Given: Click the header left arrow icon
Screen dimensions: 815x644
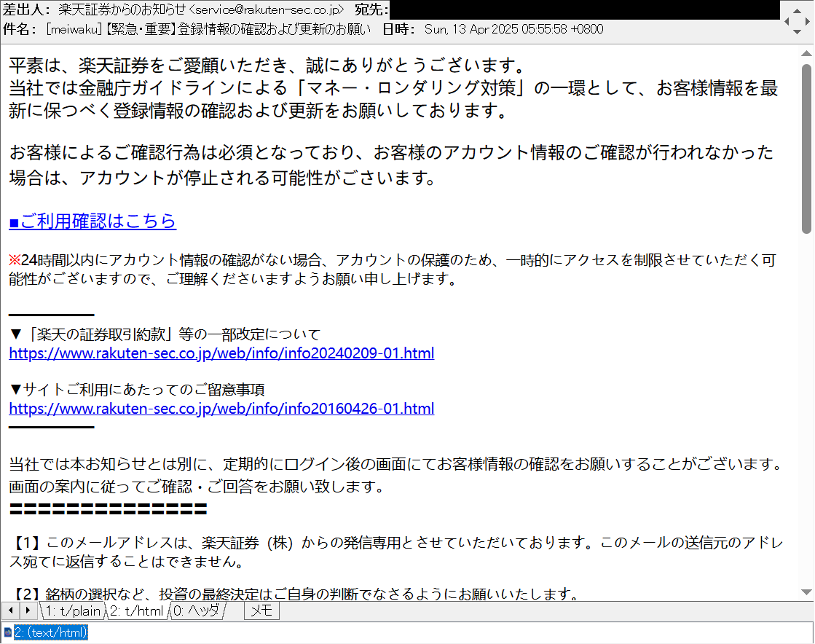Looking at the screenshot, I should click(787, 21).
